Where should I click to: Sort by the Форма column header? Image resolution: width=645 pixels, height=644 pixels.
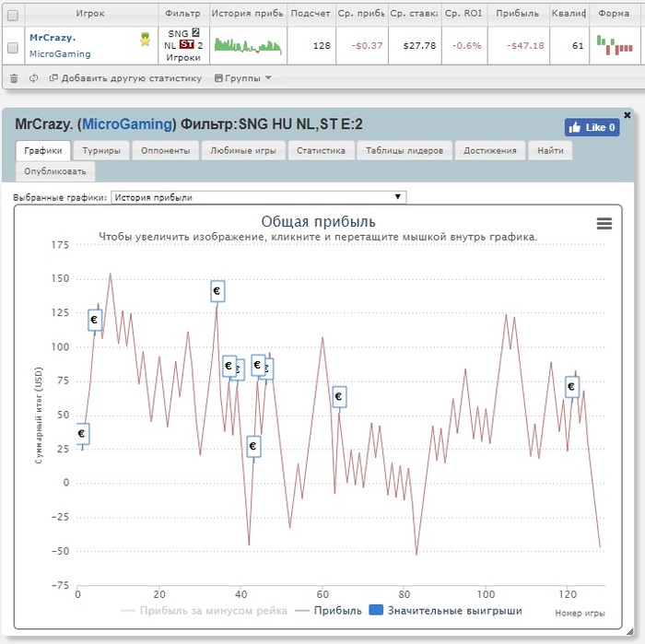(615, 14)
